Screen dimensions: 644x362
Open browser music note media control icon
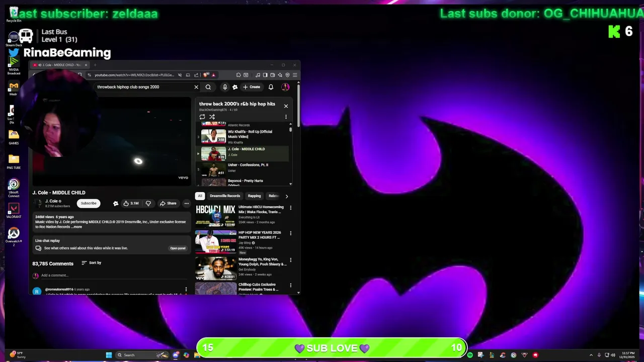258,75
